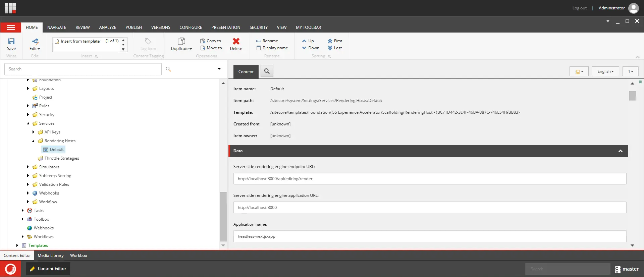Image resolution: width=644 pixels, height=277 pixels.
Task: Expand the Layouts tree node
Action: [28, 89]
